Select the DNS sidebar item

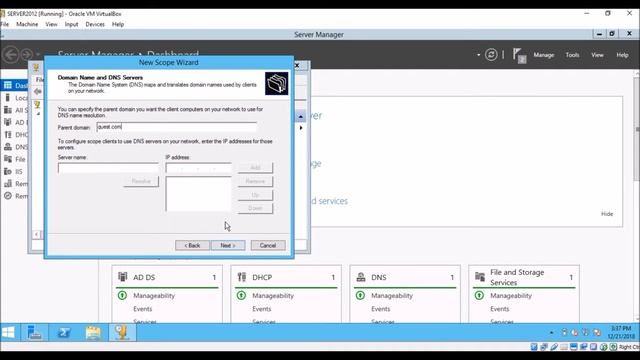tap(15, 147)
